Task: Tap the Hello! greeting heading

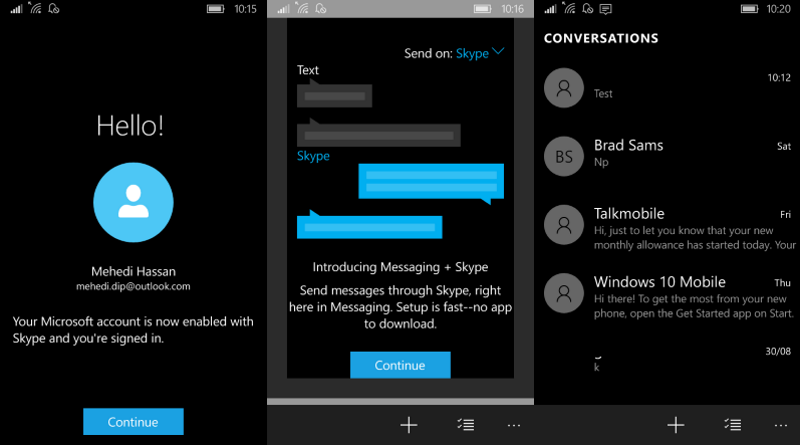Action: [130, 126]
